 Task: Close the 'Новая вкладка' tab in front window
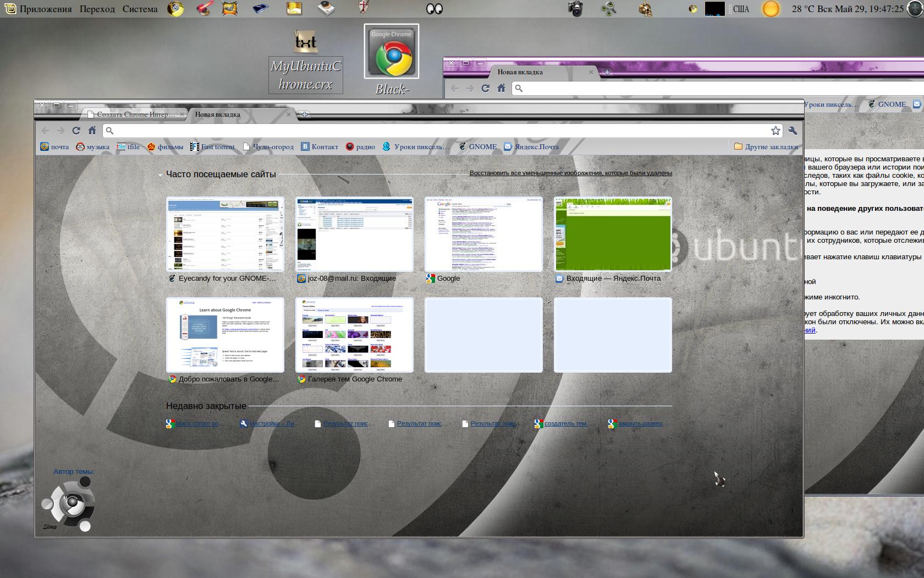289,114
